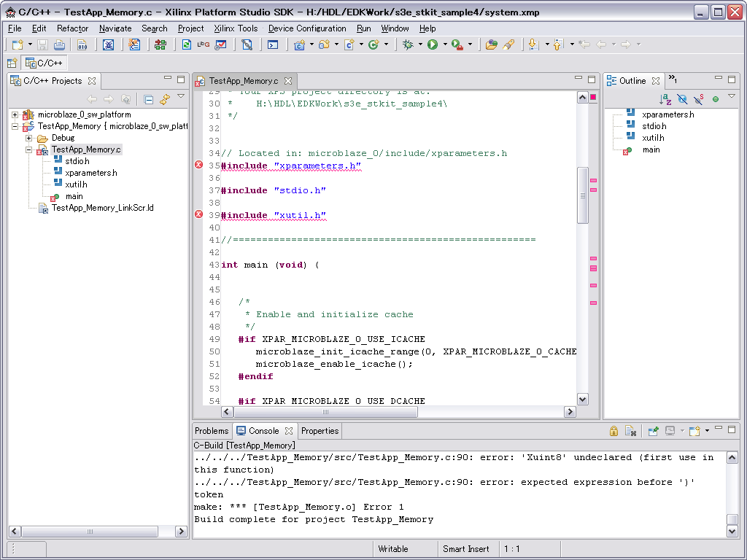Show hidden views list beside Outline
747x560 pixels.
(x=672, y=79)
